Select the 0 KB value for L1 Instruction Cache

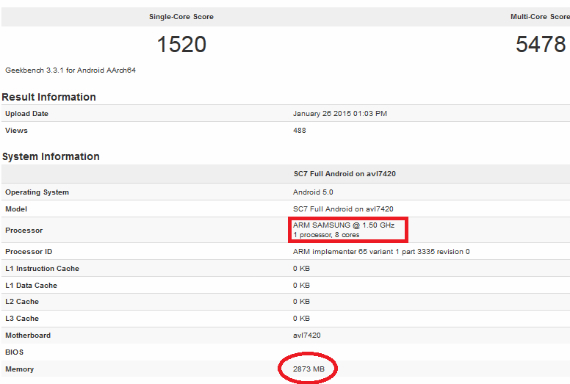[x=301, y=269]
